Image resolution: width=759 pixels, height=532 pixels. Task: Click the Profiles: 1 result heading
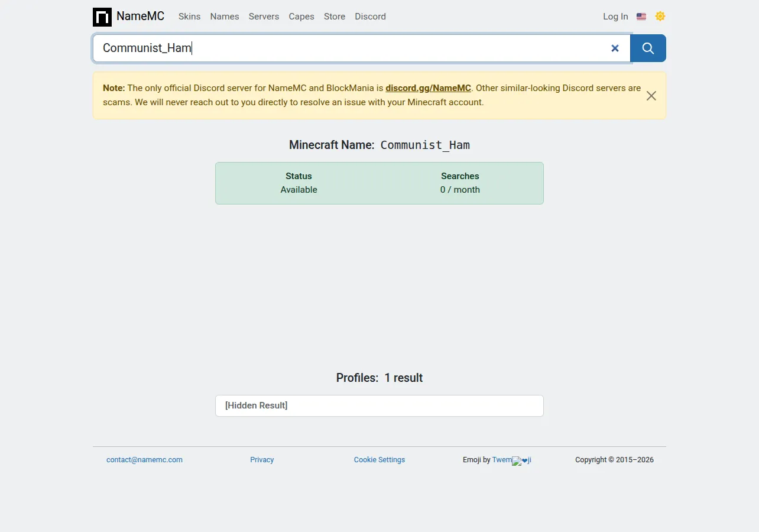(x=379, y=378)
